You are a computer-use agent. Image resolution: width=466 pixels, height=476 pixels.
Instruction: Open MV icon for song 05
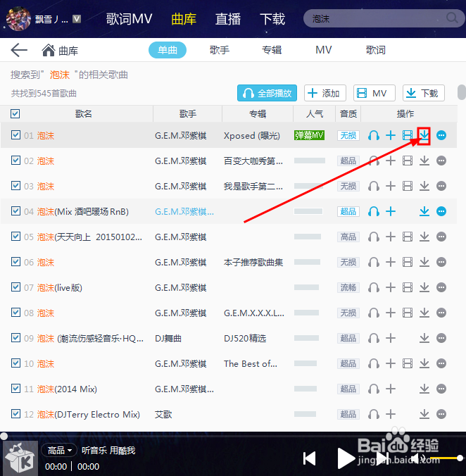coord(408,237)
